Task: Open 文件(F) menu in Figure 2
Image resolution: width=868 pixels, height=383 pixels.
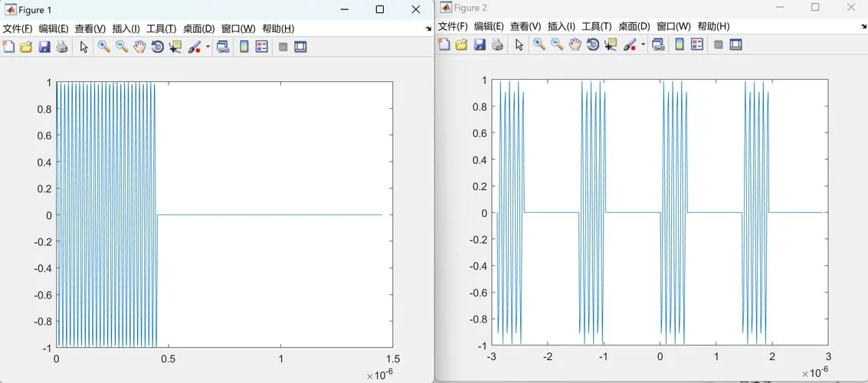Action: [453, 26]
